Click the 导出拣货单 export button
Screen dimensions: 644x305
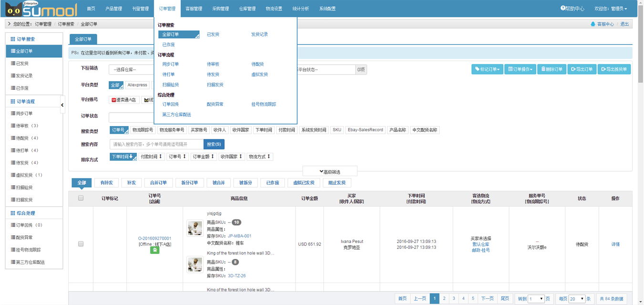pyautogui.click(x=614, y=69)
